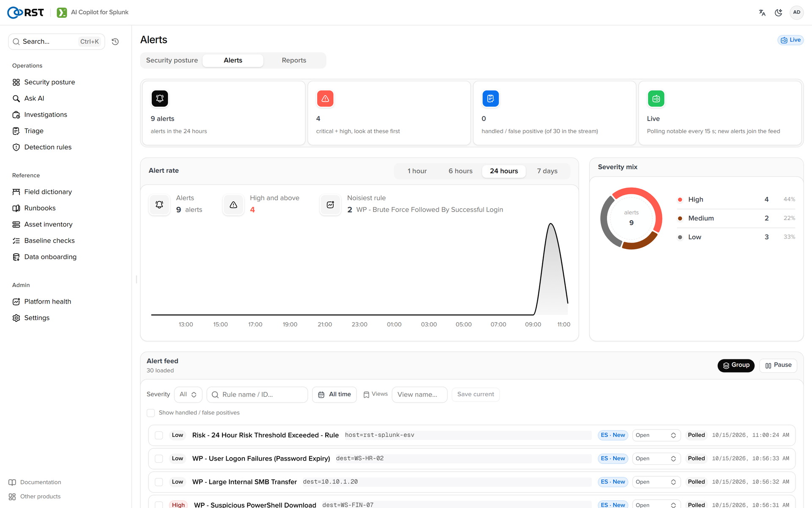This screenshot has height=508, width=812.
Task: Open the language translation icon
Action: point(762,13)
